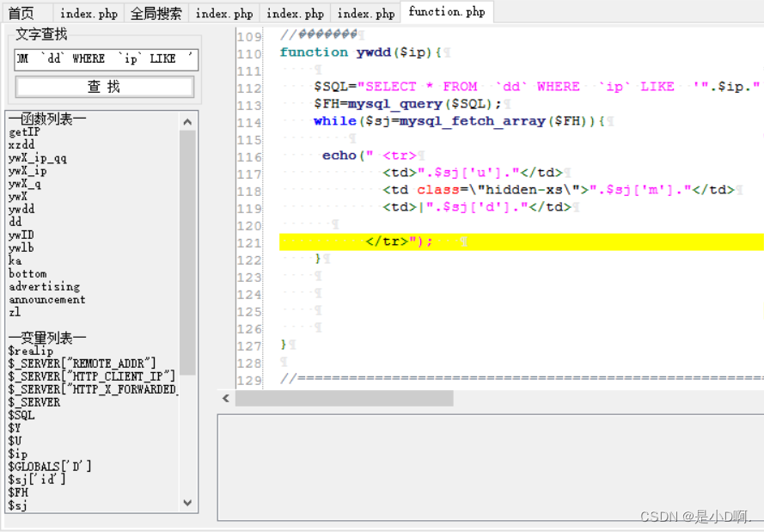Select $_SERVER["HTTP_X_FORWARDED variable entry
764x532 pixels.
[x=93, y=389]
